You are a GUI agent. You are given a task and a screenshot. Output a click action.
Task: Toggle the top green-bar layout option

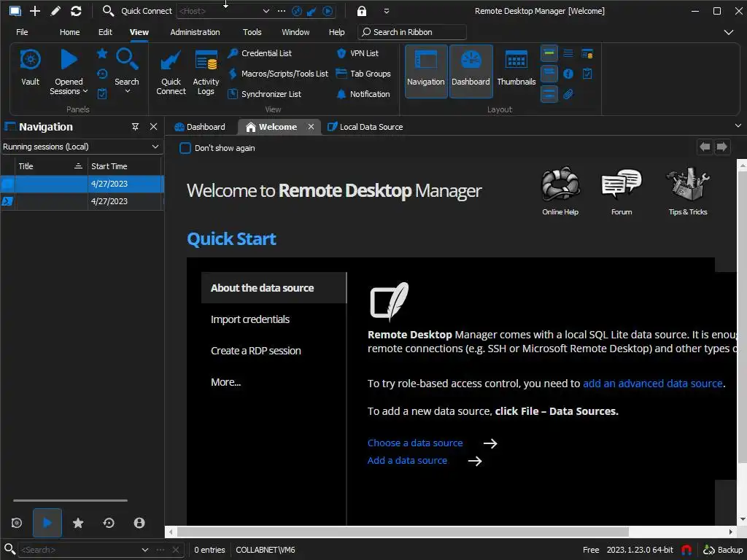[x=549, y=53]
